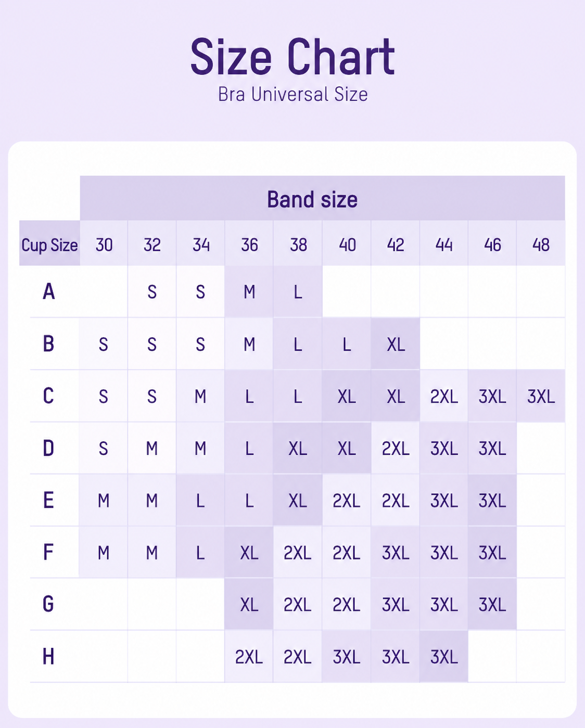Click L cell for E cup 34
Screen dimensions: 585x728
tap(200, 500)
